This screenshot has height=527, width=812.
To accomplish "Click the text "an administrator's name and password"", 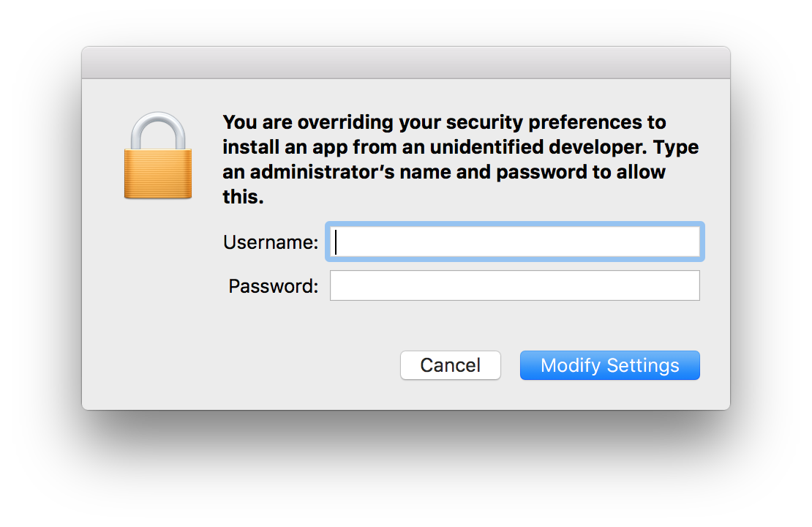I will tap(424, 173).
